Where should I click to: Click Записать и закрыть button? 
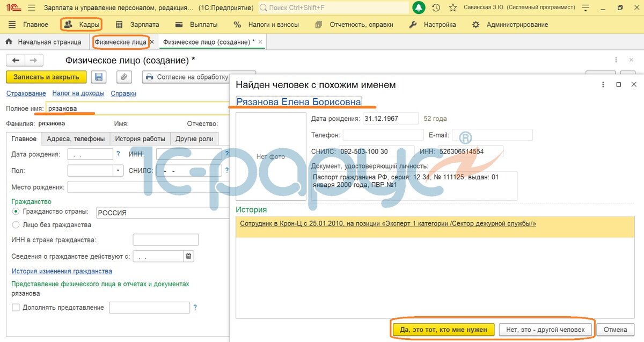46,77
